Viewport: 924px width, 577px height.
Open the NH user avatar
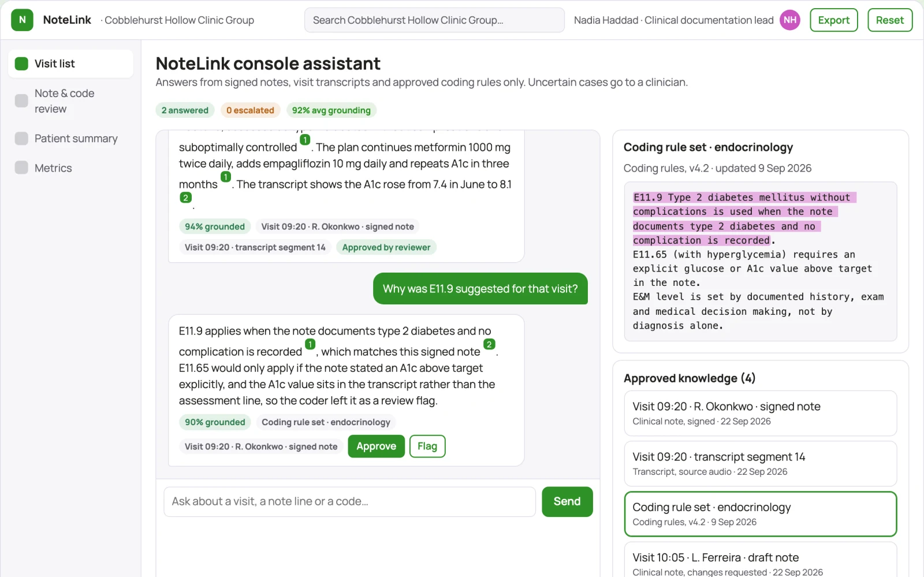pos(790,20)
